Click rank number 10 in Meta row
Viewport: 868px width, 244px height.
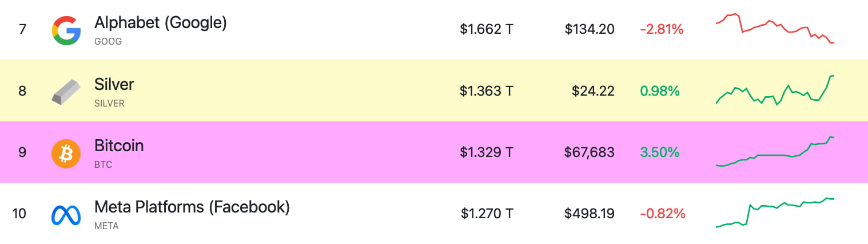pyautogui.click(x=19, y=214)
